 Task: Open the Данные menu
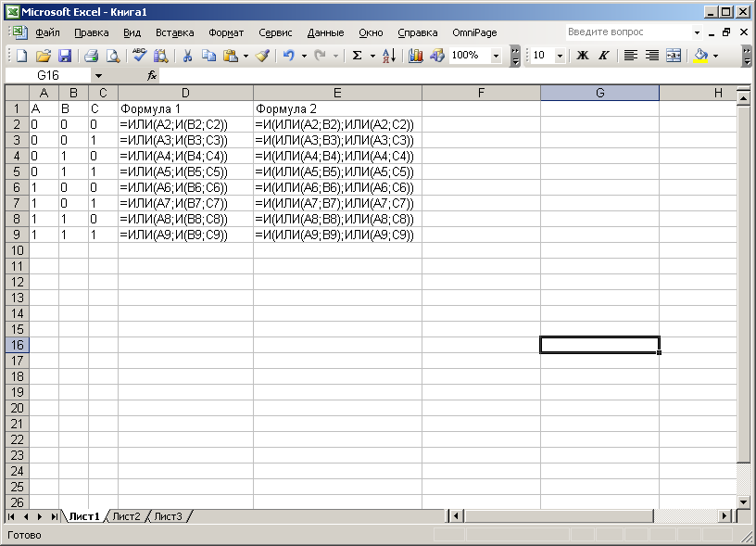pos(325,32)
